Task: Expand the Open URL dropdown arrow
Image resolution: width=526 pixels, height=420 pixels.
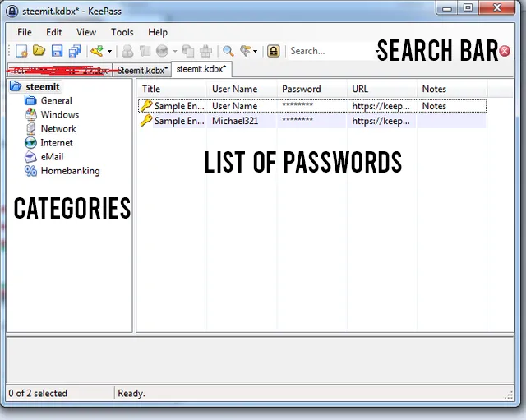Action: point(175,51)
